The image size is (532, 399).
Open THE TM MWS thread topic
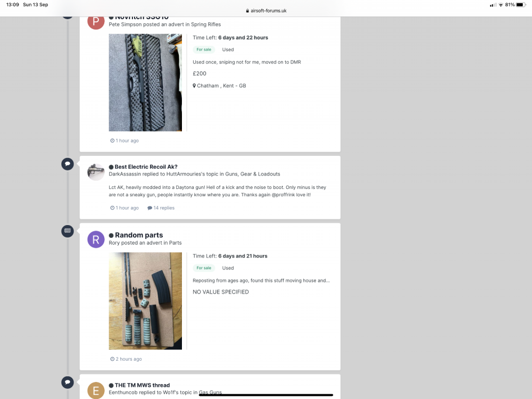click(x=142, y=385)
